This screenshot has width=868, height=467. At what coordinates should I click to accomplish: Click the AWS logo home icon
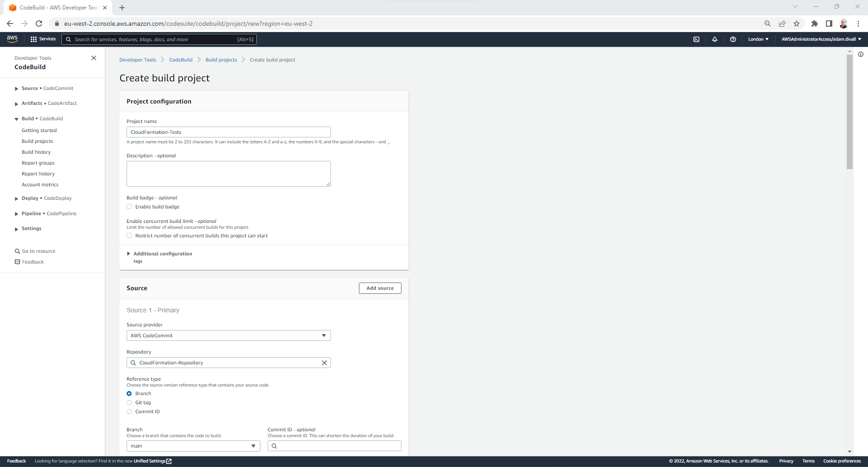pos(12,39)
